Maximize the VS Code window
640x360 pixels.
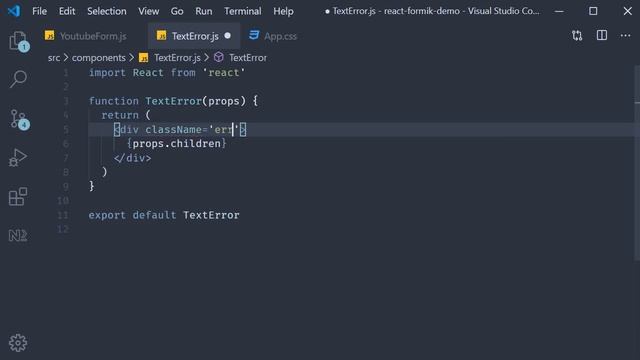tap(593, 11)
